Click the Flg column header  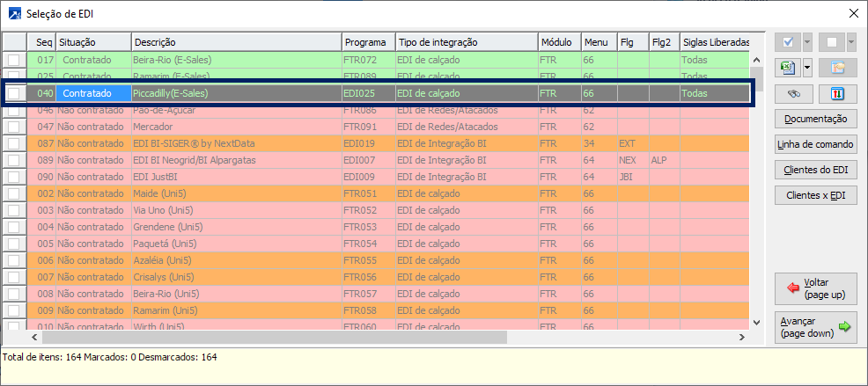pyautogui.click(x=633, y=42)
